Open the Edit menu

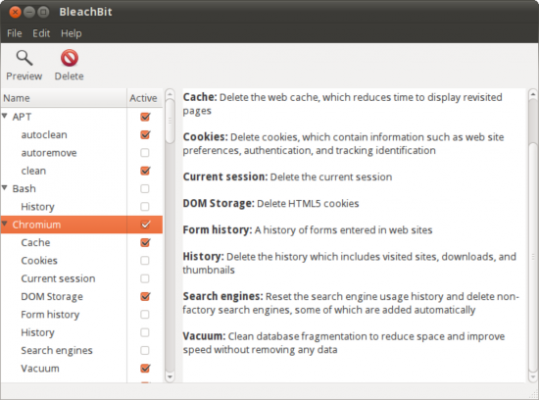[41, 33]
